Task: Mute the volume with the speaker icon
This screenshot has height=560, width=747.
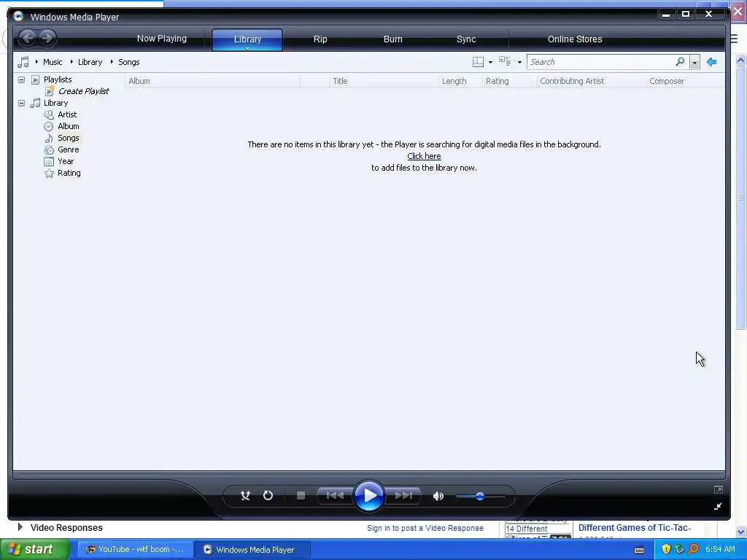Action: [438, 496]
